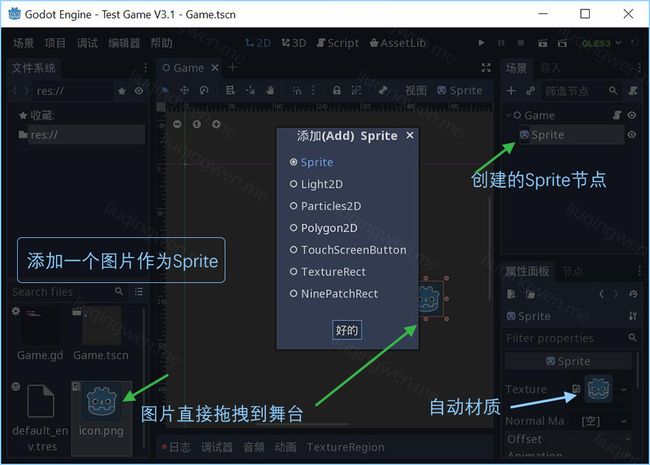This screenshot has height=465, width=650.
Task: Select the Sprite node in scene tree
Action: point(572,135)
